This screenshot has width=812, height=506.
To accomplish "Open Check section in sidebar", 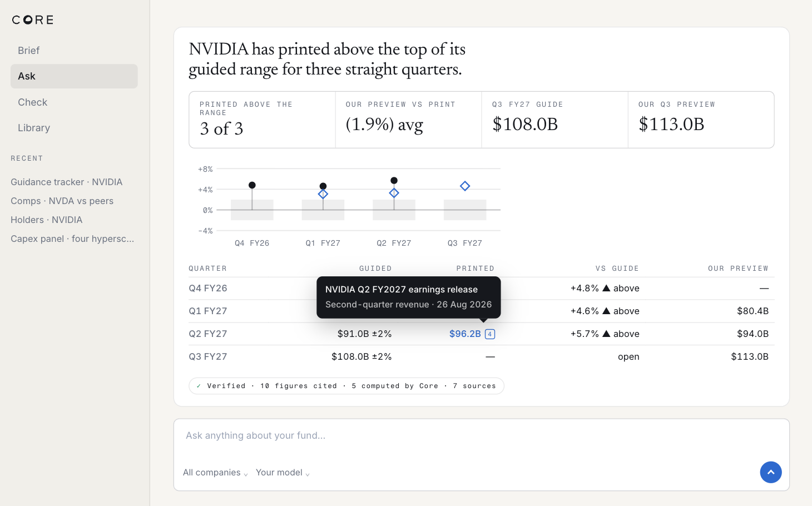I will coord(74,102).
